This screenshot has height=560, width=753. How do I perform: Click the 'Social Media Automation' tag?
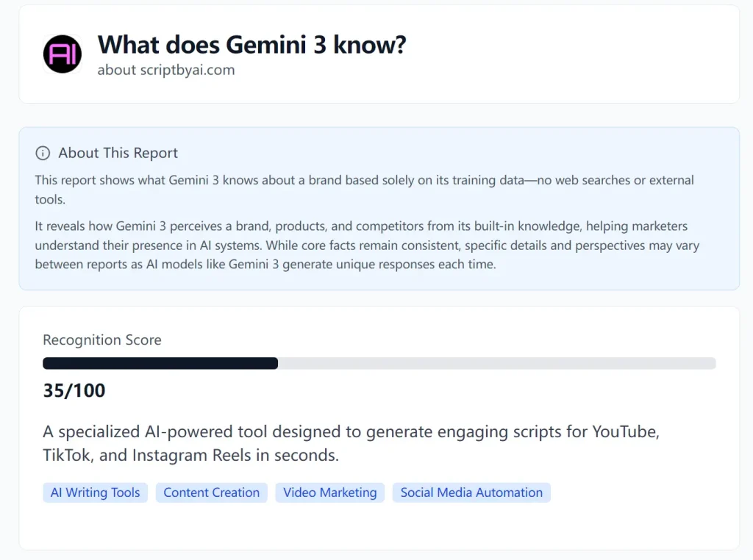click(471, 492)
